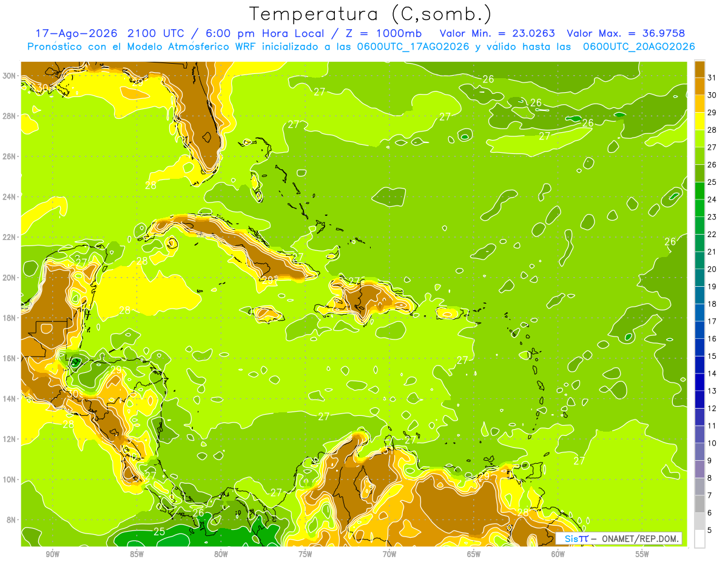
Task: Select the bright green legend swatch between 24 and 25
Action: pyautogui.click(x=699, y=190)
